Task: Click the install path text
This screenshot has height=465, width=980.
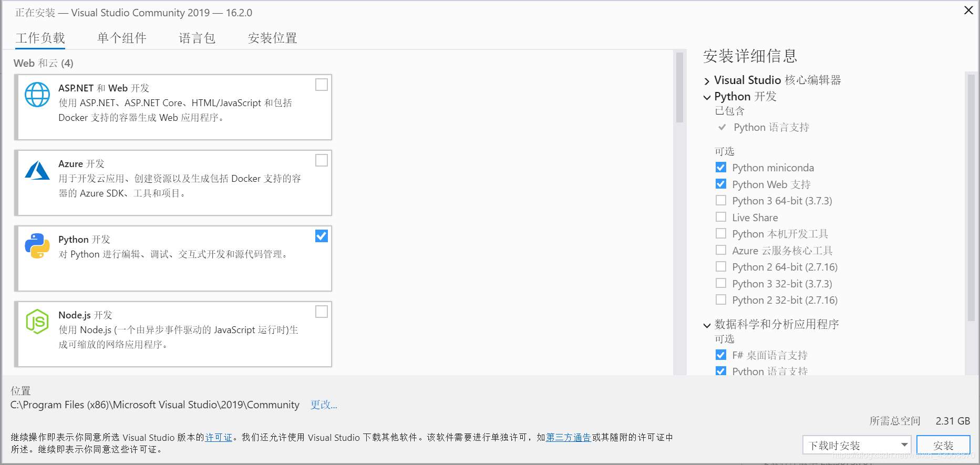Action: [x=155, y=405]
